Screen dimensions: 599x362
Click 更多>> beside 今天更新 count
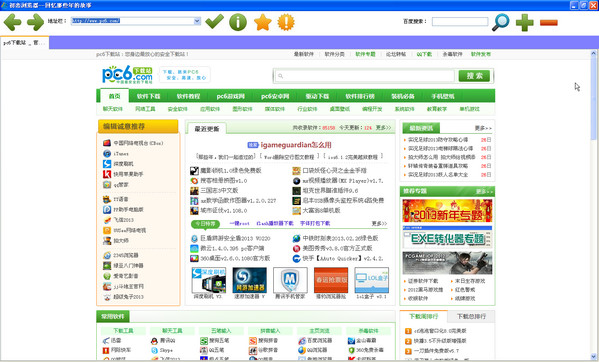pyautogui.click(x=383, y=128)
